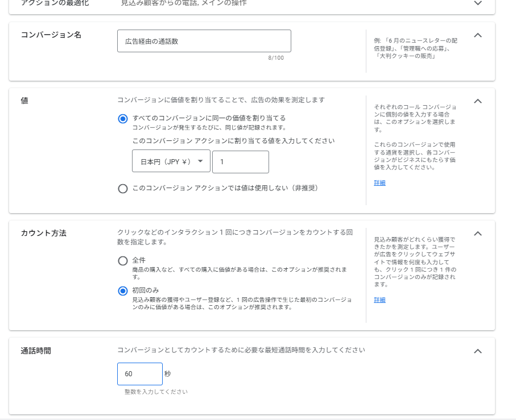Select the 値を使用しない（非推奨） radio option

click(x=122, y=189)
